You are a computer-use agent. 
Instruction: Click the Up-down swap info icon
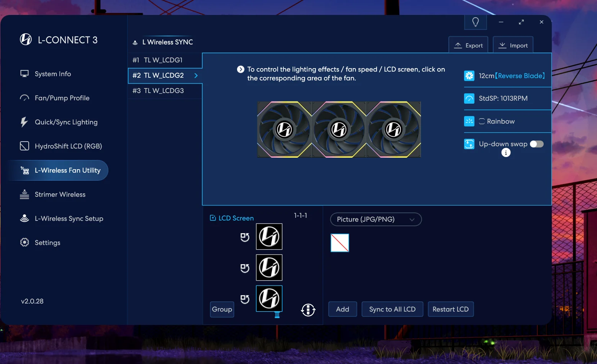click(506, 153)
